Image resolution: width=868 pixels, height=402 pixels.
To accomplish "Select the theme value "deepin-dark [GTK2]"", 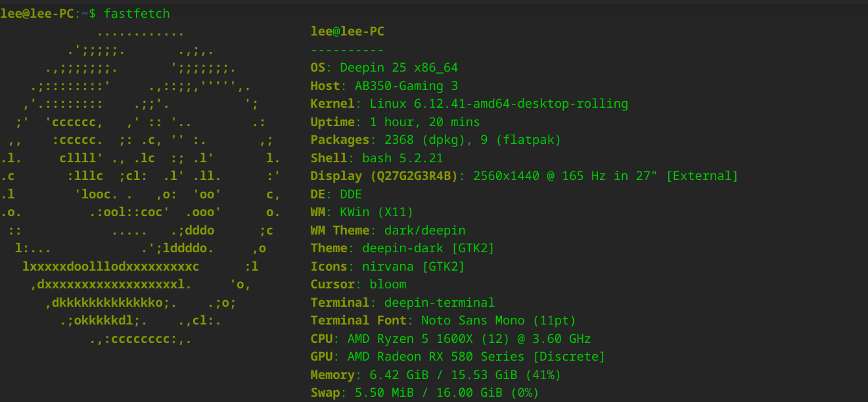I will pyautogui.click(x=428, y=248).
